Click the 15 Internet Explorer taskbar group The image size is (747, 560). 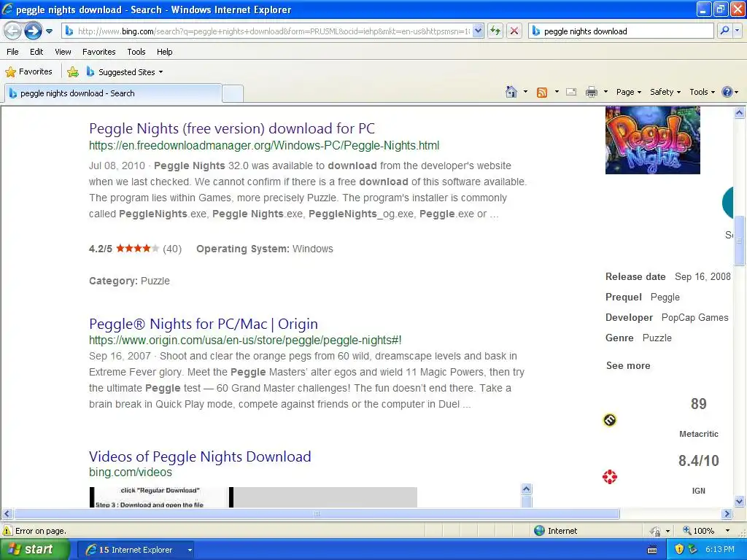(136, 550)
